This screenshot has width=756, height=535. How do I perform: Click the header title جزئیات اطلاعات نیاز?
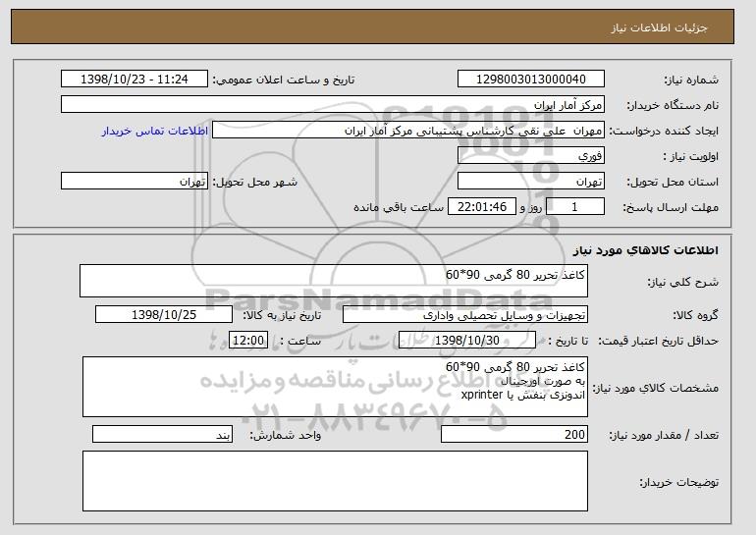tap(660, 27)
